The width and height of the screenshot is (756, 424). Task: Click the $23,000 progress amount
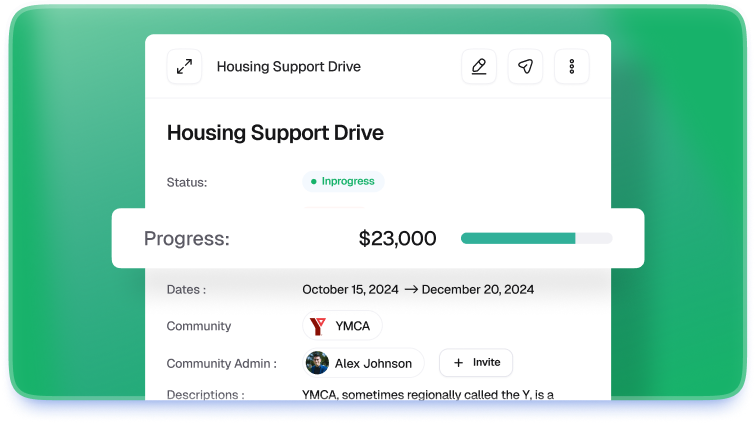click(x=397, y=238)
